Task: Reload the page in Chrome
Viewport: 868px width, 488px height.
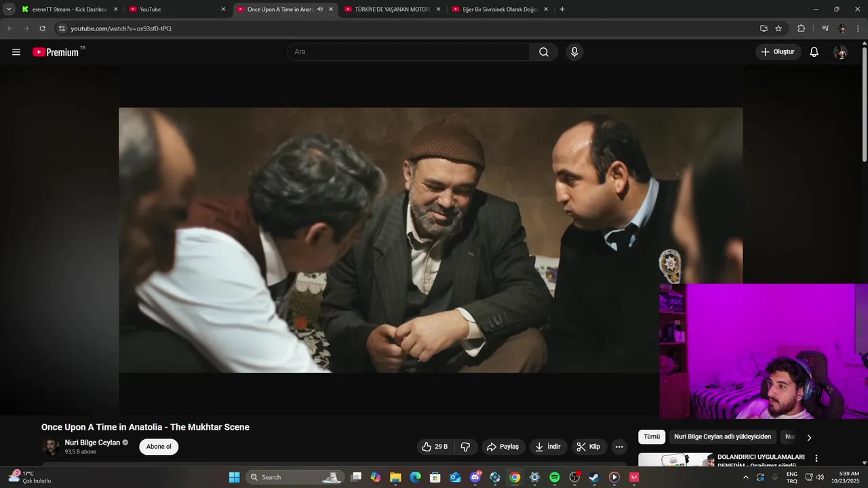Action: [42, 28]
